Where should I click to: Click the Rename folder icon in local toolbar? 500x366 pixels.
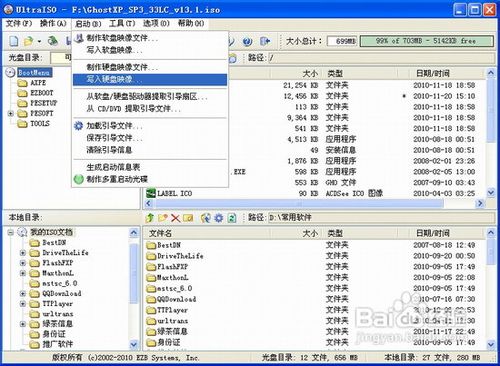click(x=188, y=218)
